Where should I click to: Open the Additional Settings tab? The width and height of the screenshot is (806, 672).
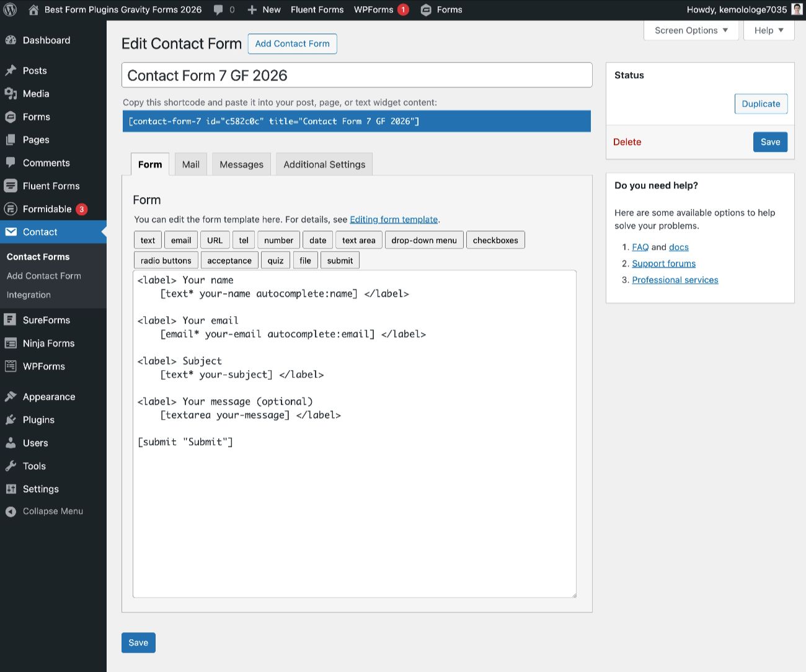point(324,164)
